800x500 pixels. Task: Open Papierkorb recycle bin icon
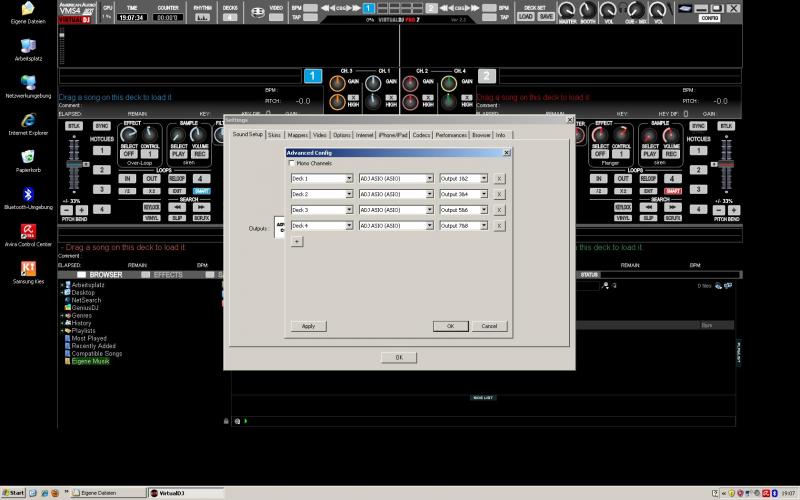[x=28, y=161]
